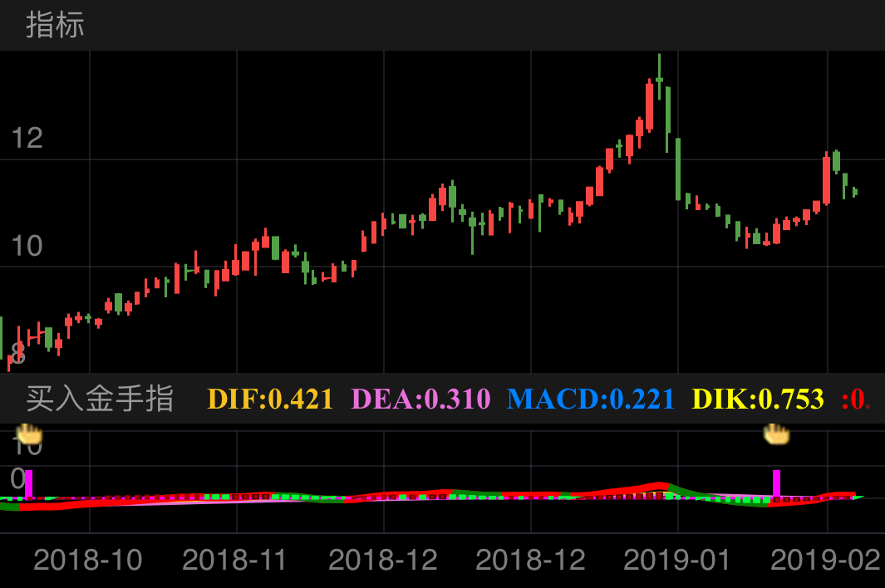Tap the 买入金手指 indicator name

click(100, 399)
